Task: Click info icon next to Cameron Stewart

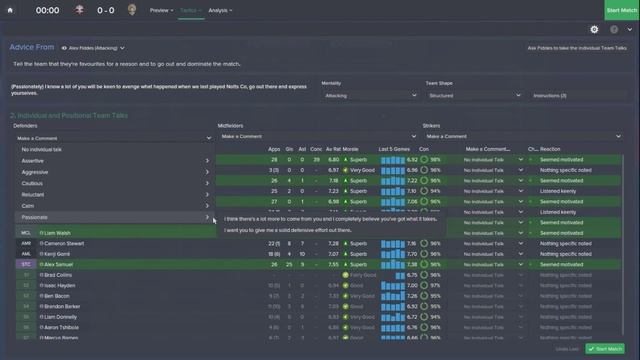Action: [41, 244]
